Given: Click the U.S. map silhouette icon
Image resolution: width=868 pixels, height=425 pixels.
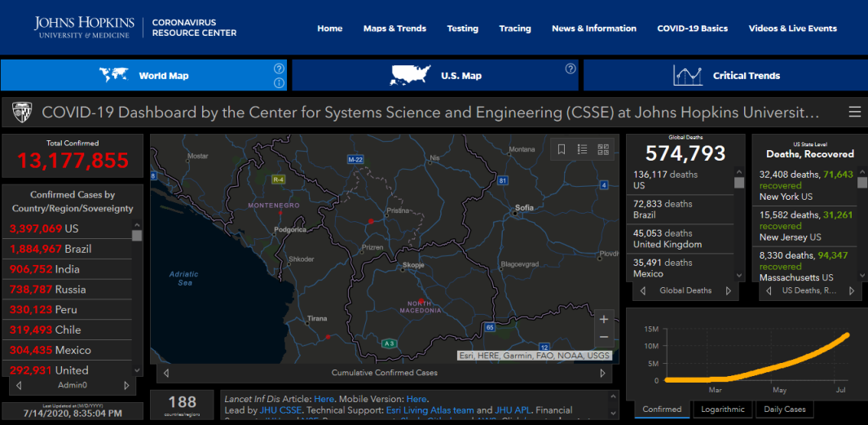Looking at the screenshot, I should pyautogui.click(x=410, y=75).
